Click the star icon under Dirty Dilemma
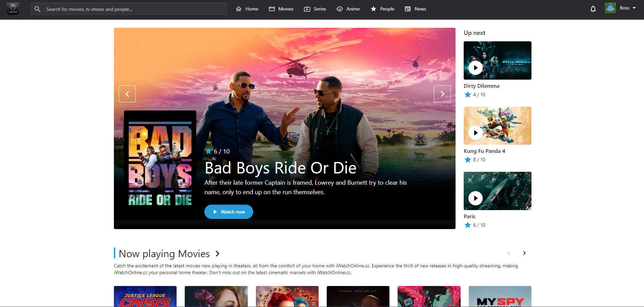The height and width of the screenshot is (307, 644). pos(468,95)
